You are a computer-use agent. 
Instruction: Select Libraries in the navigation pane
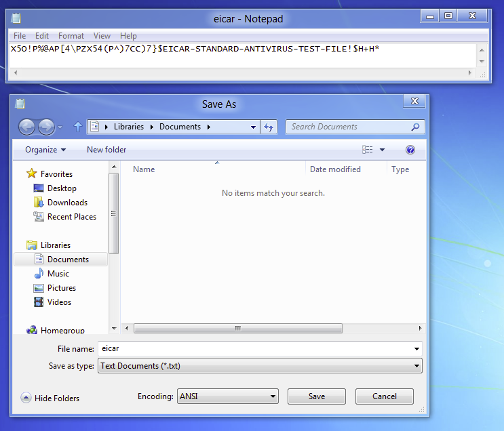56,245
